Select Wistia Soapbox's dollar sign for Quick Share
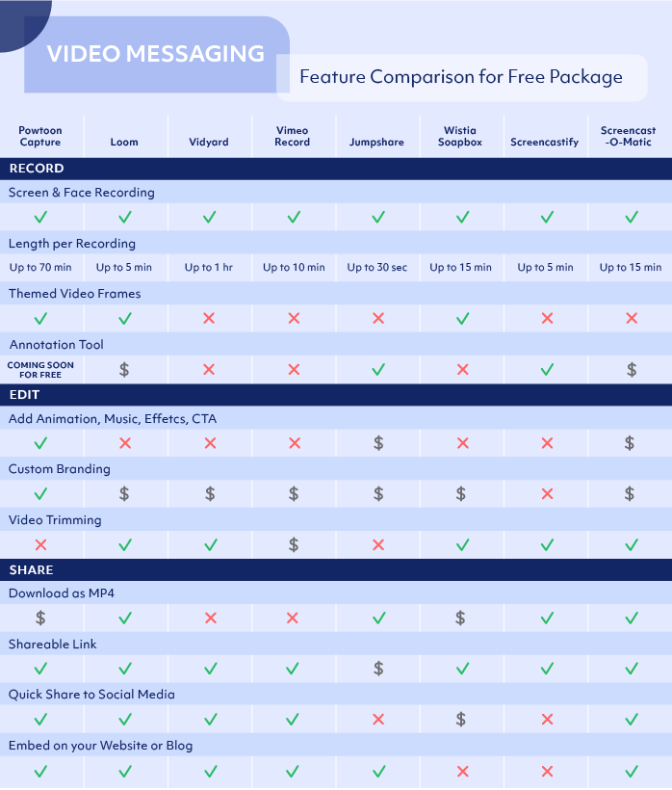672x790 pixels. pos(461,719)
